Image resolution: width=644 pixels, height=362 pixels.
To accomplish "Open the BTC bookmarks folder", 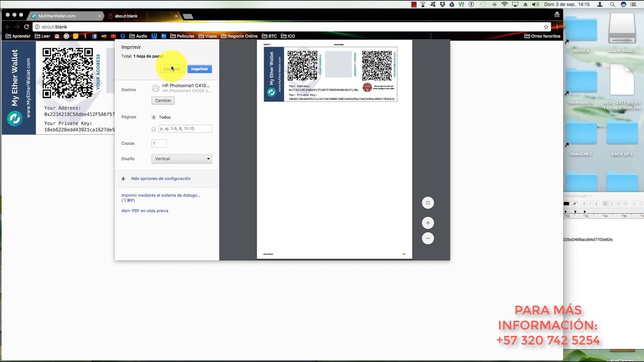I will coord(269,36).
